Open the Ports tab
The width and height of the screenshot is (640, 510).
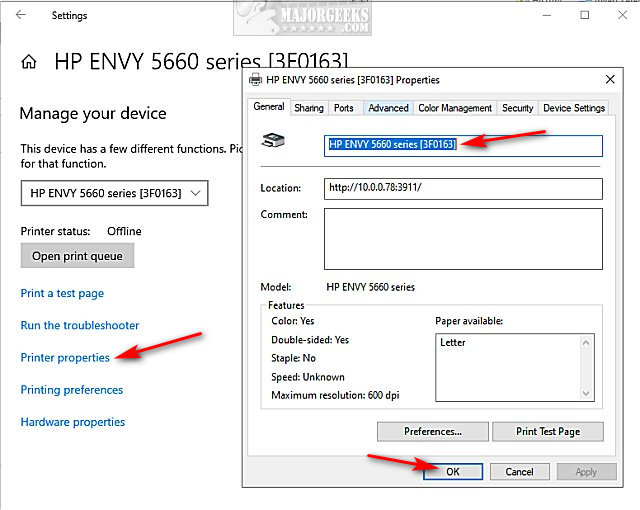coord(344,108)
